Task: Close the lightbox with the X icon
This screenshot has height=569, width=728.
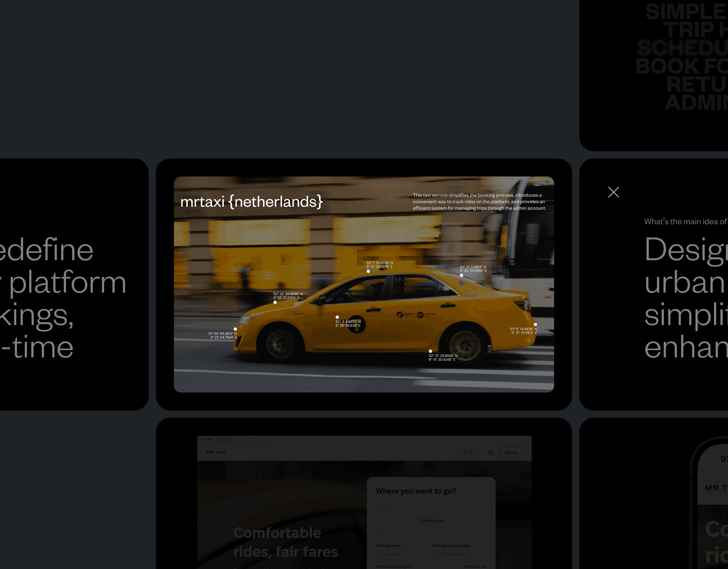Action: 613,192
